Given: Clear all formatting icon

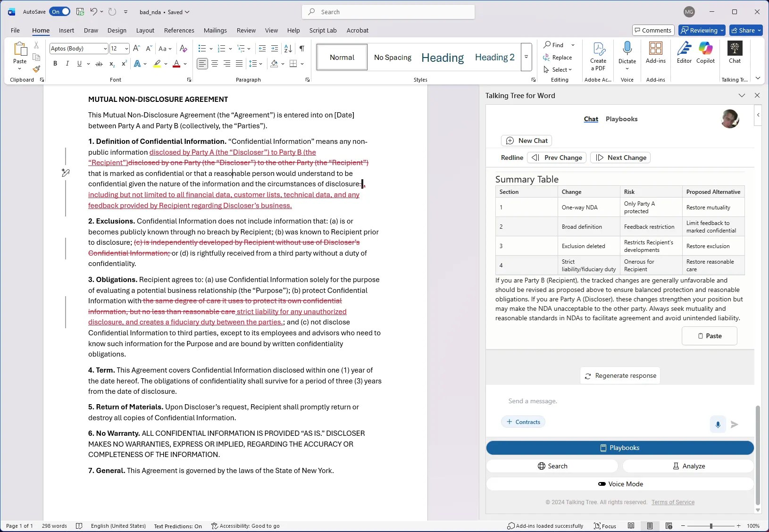Looking at the screenshot, I should (x=184, y=49).
